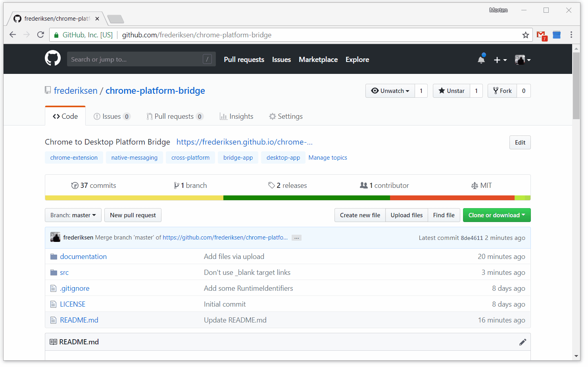Click the Fork button
This screenshot has height=367, width=588.
coord(502,91)
